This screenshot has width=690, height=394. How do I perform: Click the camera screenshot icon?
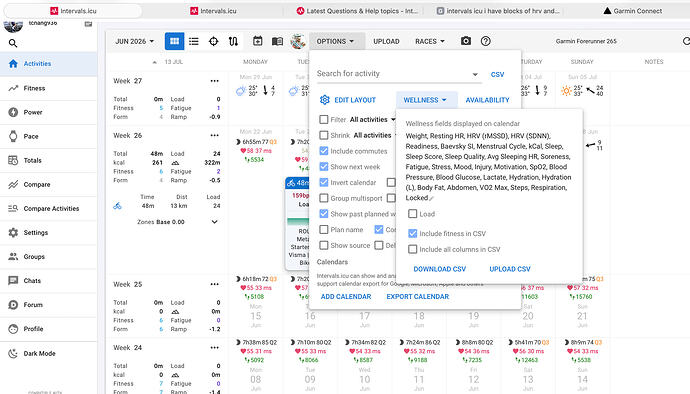pyautogui.click(x=466, y=41)
